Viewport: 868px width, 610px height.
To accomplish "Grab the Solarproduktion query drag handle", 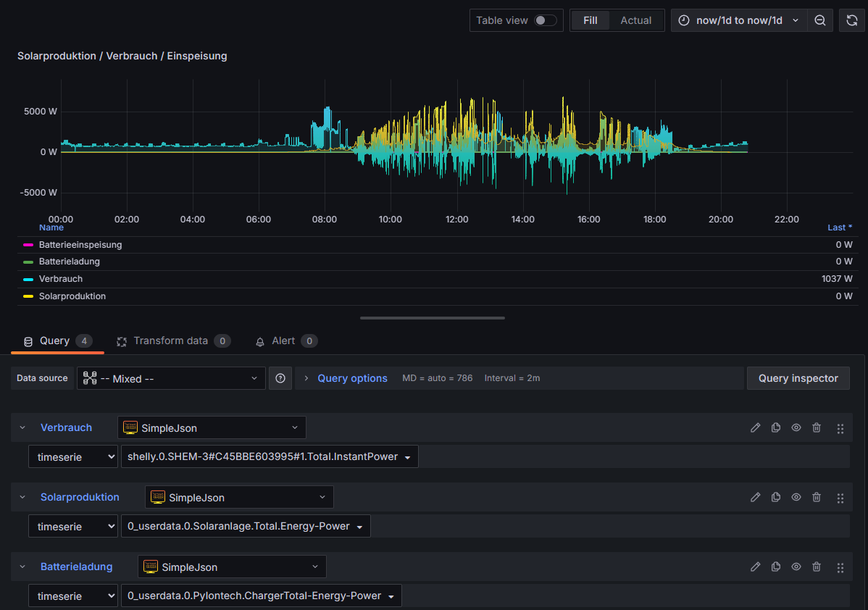I will point(840,498).
